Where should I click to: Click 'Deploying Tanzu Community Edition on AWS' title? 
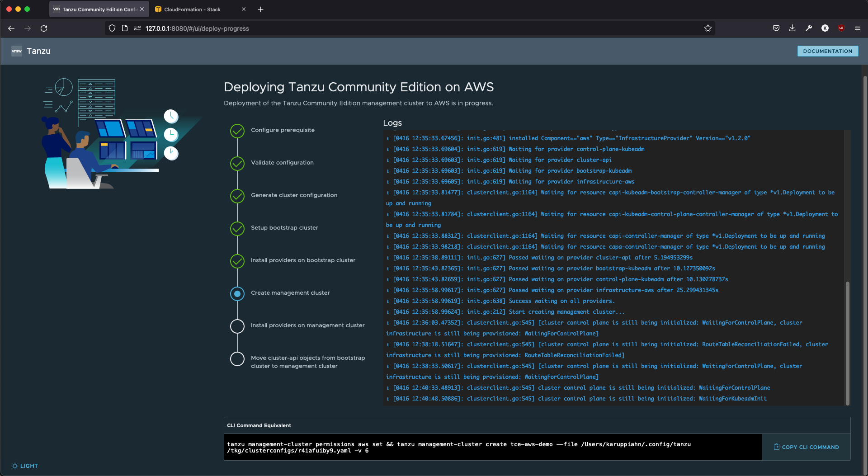(x=359, y=87)
